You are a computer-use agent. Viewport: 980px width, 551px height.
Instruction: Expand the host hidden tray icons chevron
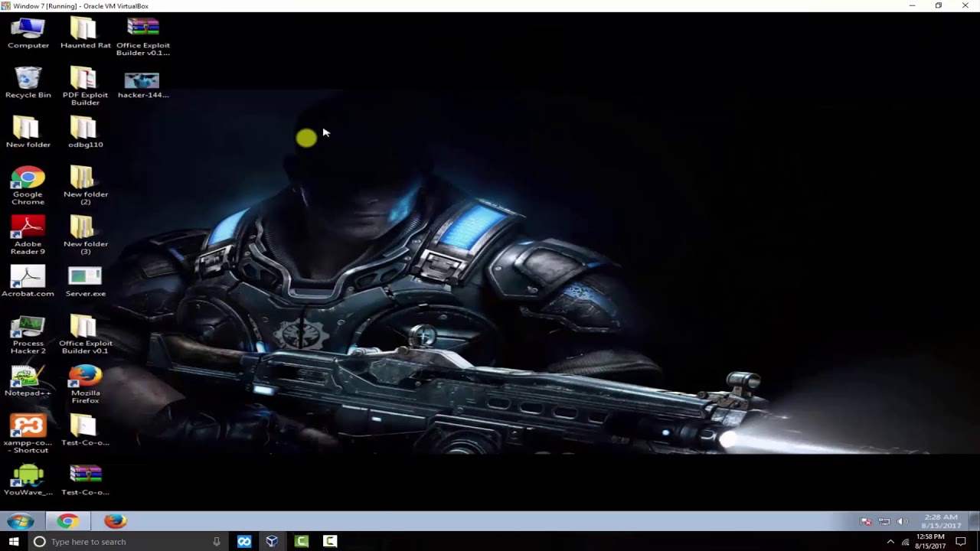tap(890, 542)
